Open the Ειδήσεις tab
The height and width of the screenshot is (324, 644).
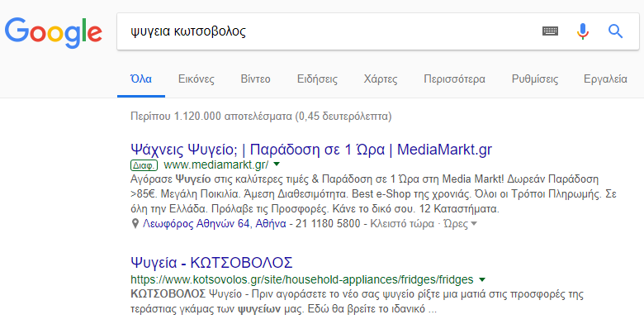tap(317, 79)
